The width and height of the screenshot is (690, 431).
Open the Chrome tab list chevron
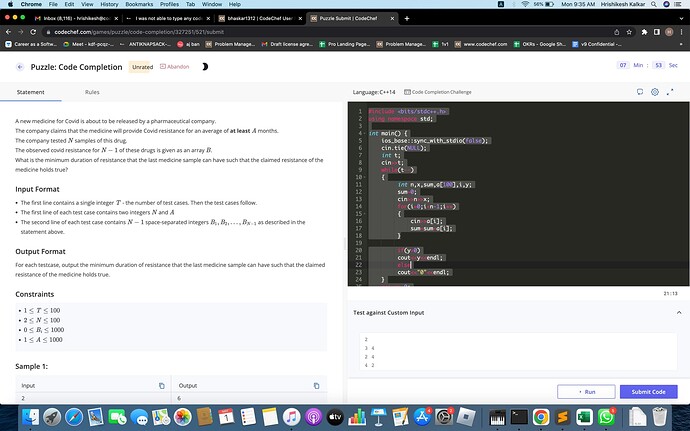click(681, 18)
